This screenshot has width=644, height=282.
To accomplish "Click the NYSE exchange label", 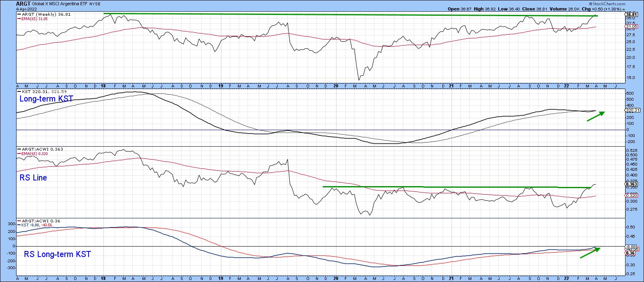I will [x=95, y=4].
